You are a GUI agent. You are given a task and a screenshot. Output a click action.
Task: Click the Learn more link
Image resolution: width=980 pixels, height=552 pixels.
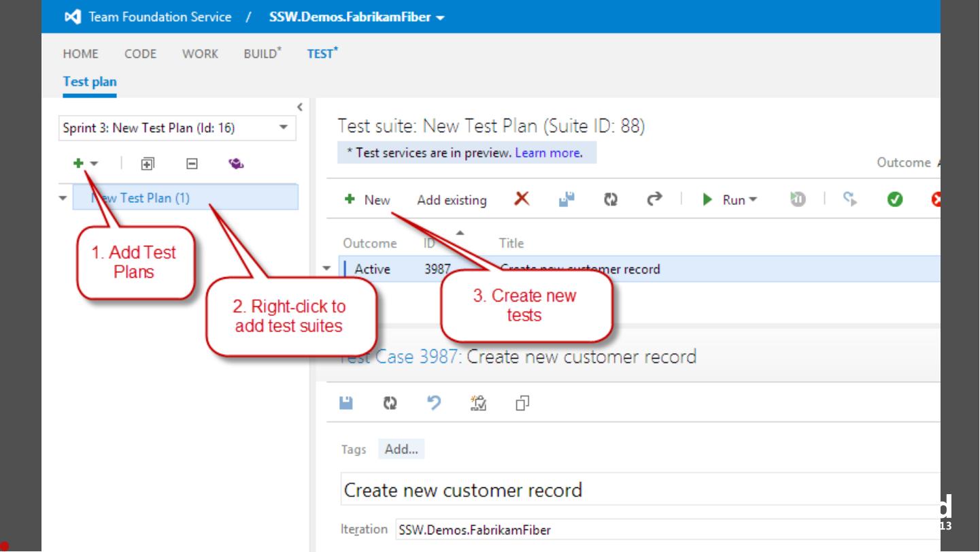[x=548, y=152]
